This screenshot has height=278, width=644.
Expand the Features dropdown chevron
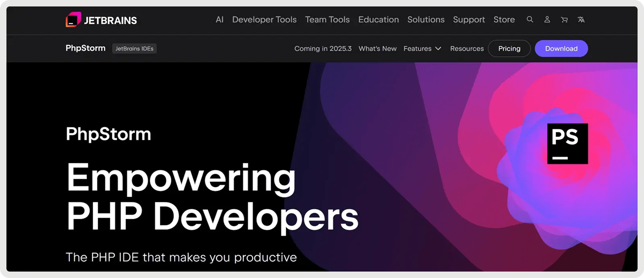coord(438,48)
